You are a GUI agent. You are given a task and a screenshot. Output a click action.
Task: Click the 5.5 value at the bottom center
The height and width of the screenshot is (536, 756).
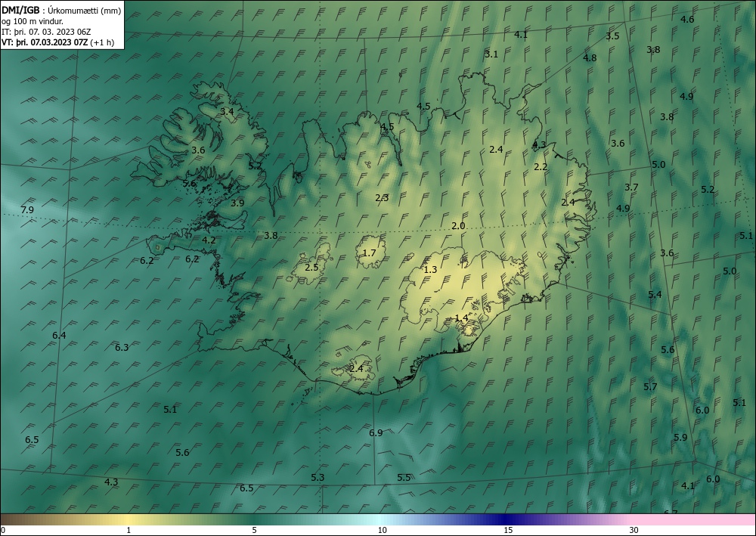tap(404, 477)
